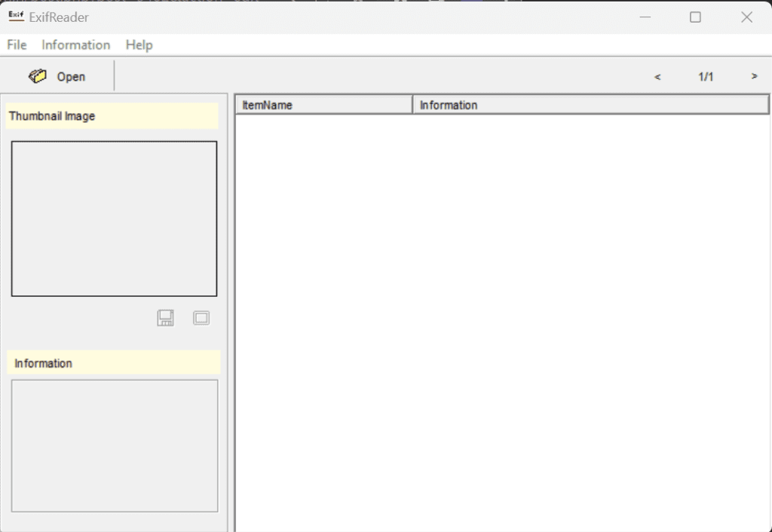Open the Help menu
This screenshot has width=772, height=532.
tap(139, 45)
